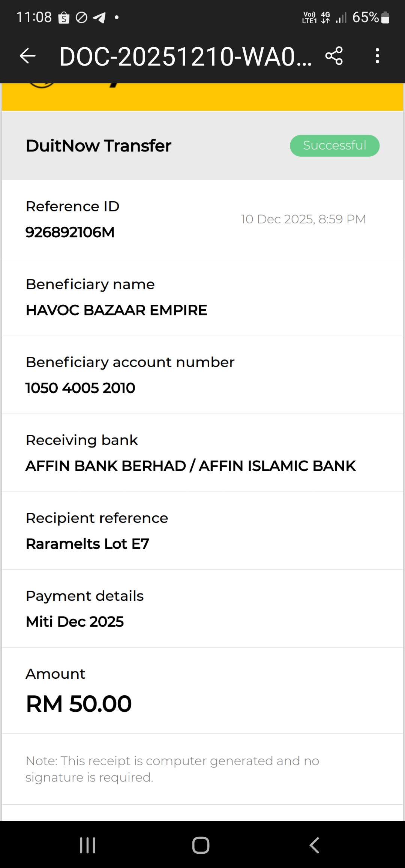405x868 pixels.
Task: Tap the back arrow in the header
Action: [x=27, y=56]
